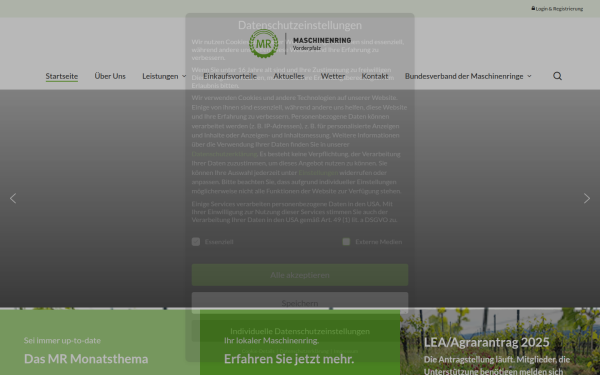Enable the Externe Medien checkbox

346,242
